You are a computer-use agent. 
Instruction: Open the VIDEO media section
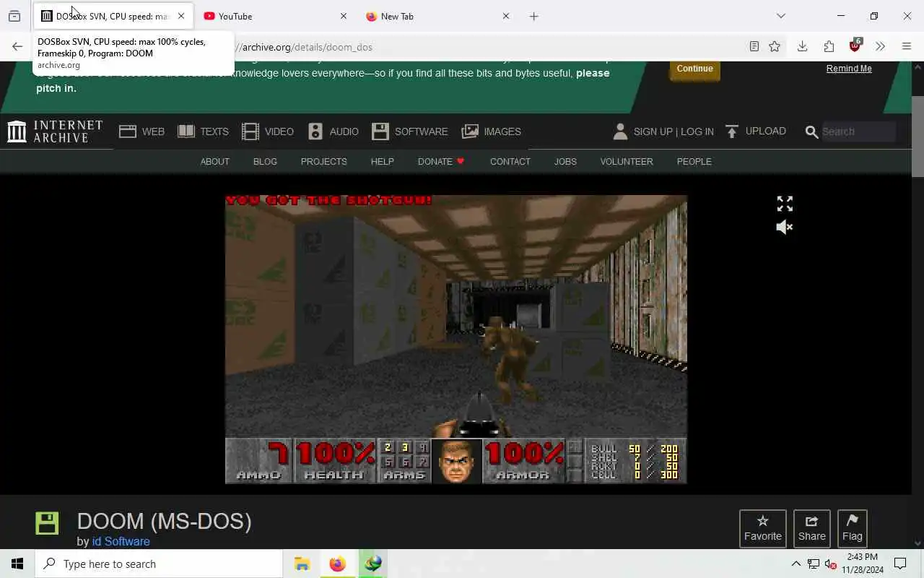click(x=267, y=131)
